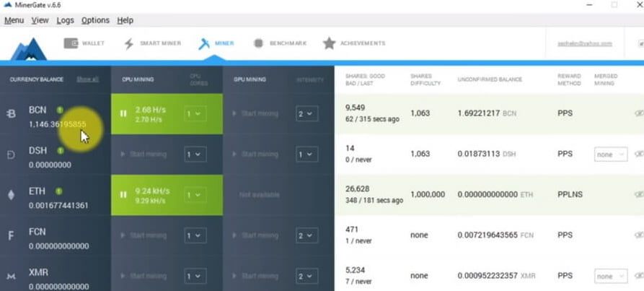The height and width of the screenshot is (291, 644).
Task: Start CPU mining for FCN
Action: click(x=144, y=235)
